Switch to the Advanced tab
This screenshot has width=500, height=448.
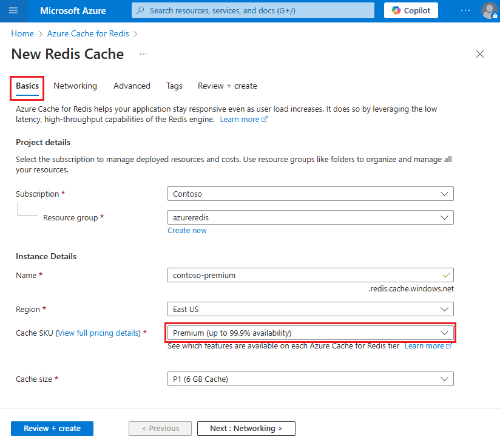click(132, 86)
